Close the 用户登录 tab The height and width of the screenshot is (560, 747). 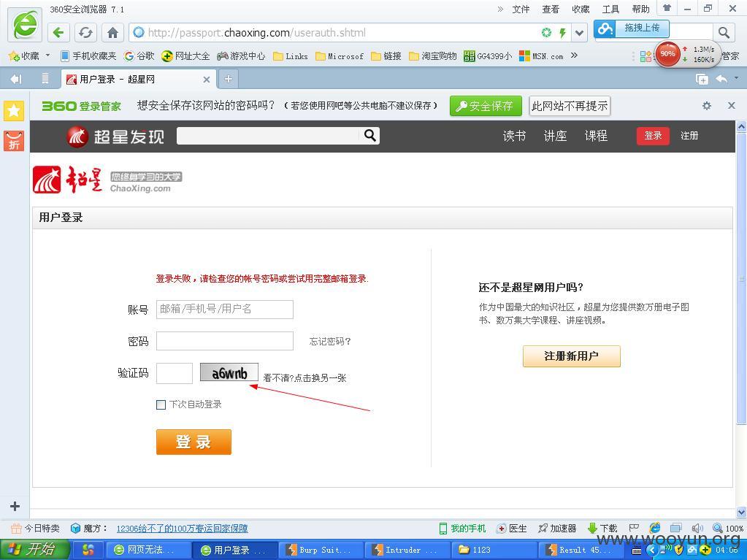[206, 80]
